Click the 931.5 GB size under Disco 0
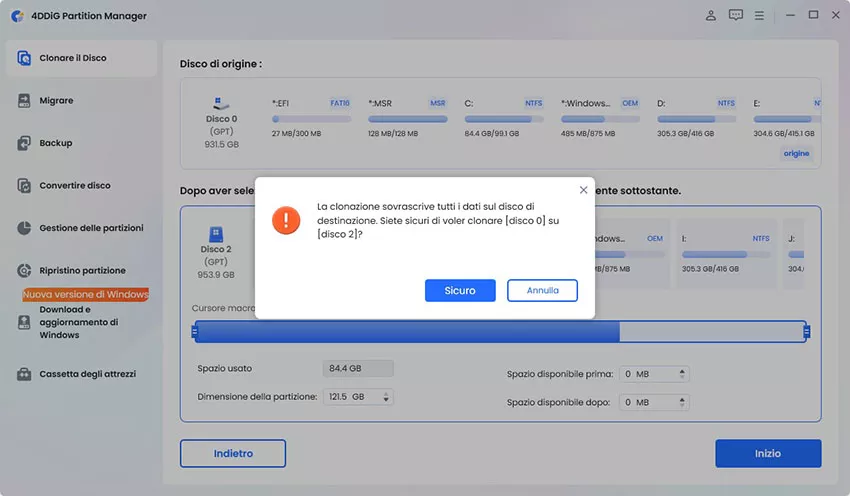The image size is (850, 496). coord(221,144)
